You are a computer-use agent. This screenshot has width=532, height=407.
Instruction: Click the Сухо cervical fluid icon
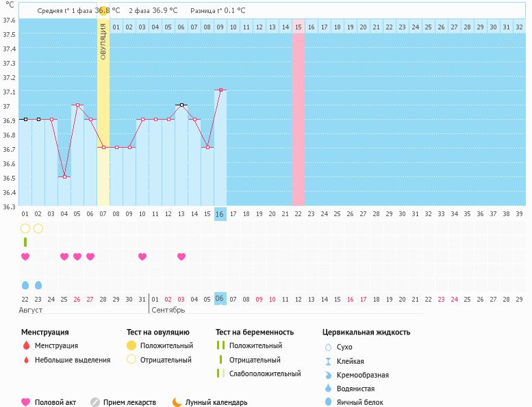(328, 347)
